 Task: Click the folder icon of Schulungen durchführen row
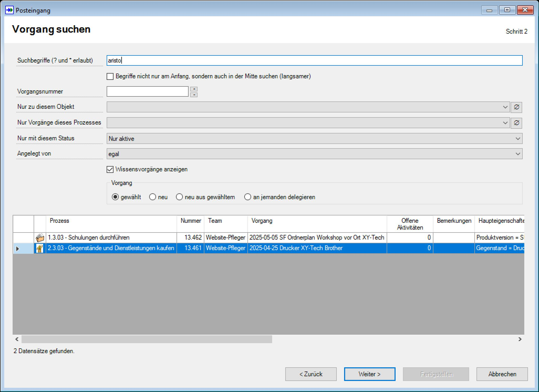(40, 238)
